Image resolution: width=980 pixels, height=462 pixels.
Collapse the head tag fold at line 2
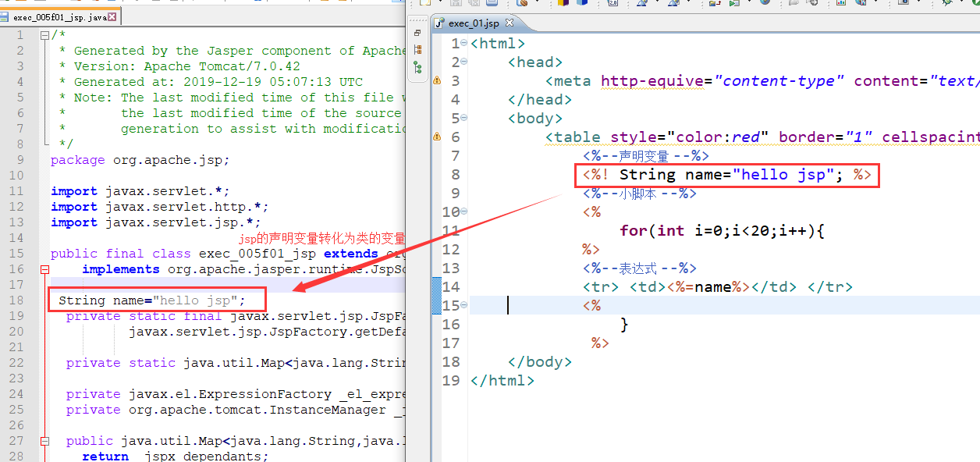[465, 62]
